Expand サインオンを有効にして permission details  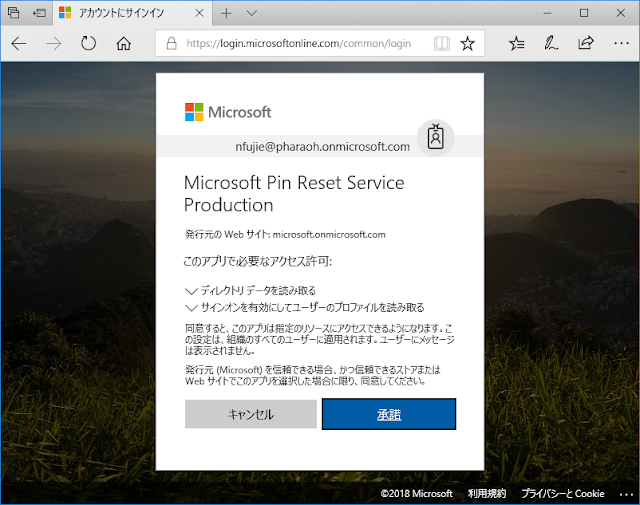[304, 307]
